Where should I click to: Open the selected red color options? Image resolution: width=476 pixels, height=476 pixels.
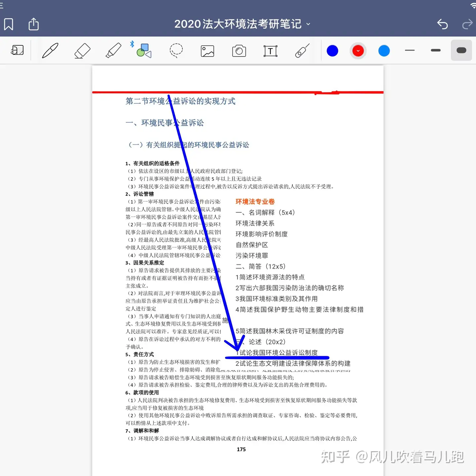358,51
